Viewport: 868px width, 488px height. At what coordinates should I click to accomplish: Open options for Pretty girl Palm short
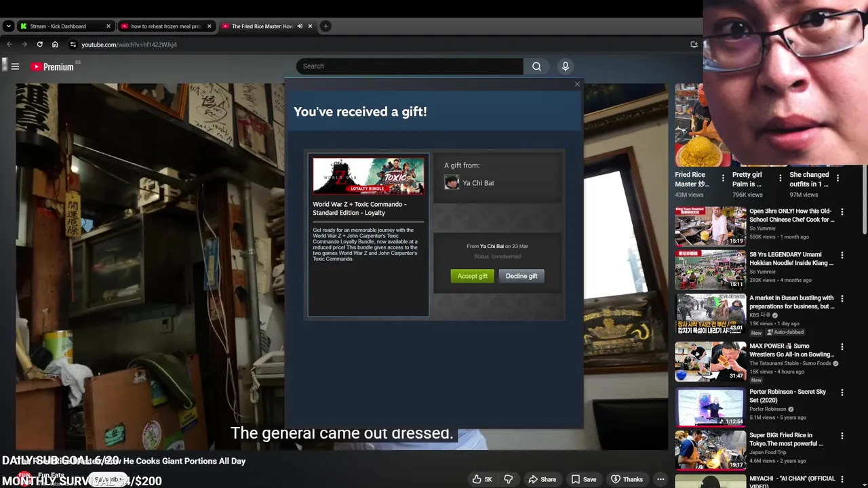tap(780, 178)
